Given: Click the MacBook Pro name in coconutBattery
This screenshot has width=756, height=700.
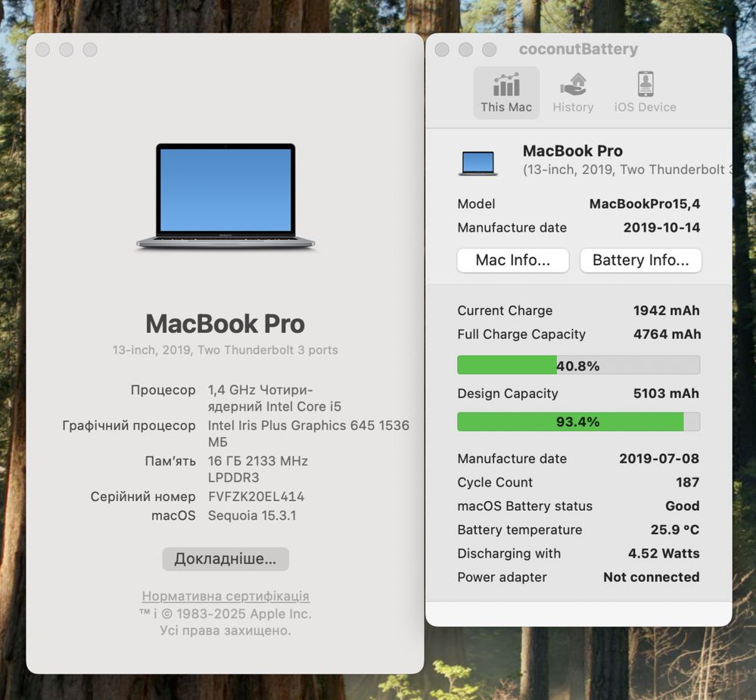Looking at the screenshot, I should (573, 151).
